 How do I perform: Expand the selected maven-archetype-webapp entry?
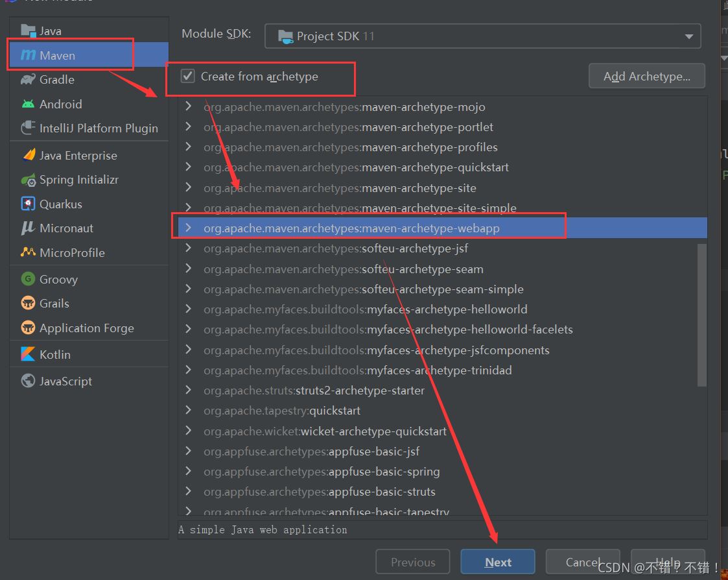click(x=188, y=228)
